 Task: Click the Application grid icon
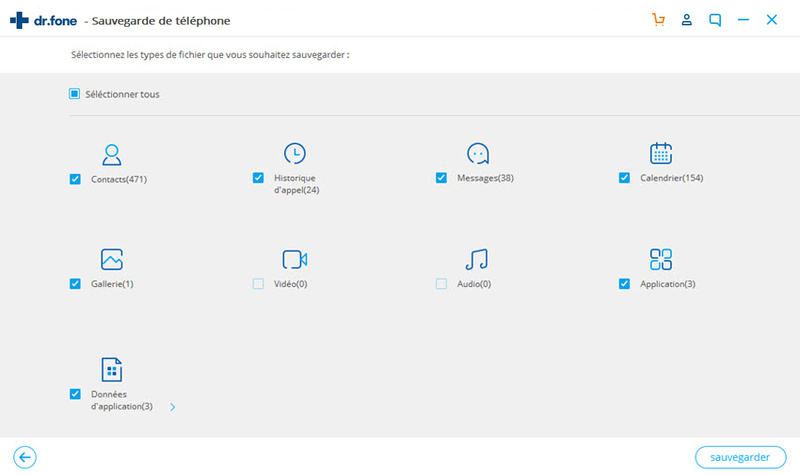(x=661, y=259)
